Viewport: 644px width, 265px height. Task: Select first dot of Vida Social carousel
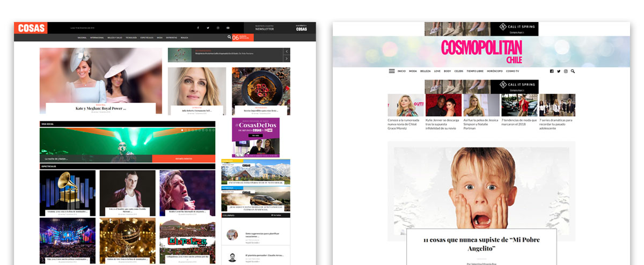point(182,130)
